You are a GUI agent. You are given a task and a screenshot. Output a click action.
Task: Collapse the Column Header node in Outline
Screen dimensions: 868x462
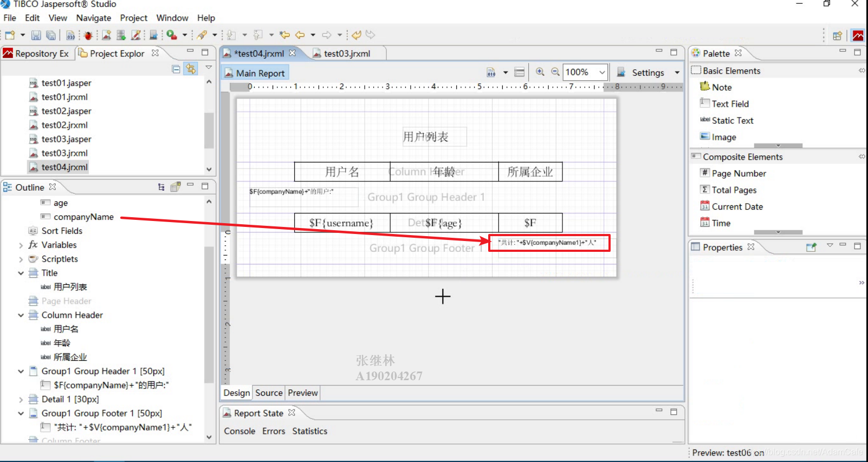[21, 315]
